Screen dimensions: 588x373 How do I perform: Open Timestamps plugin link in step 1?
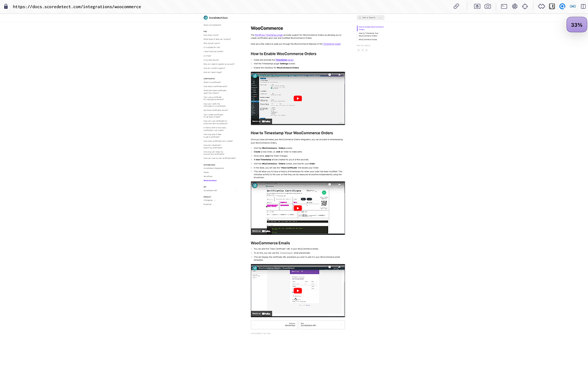coord(285,59)
